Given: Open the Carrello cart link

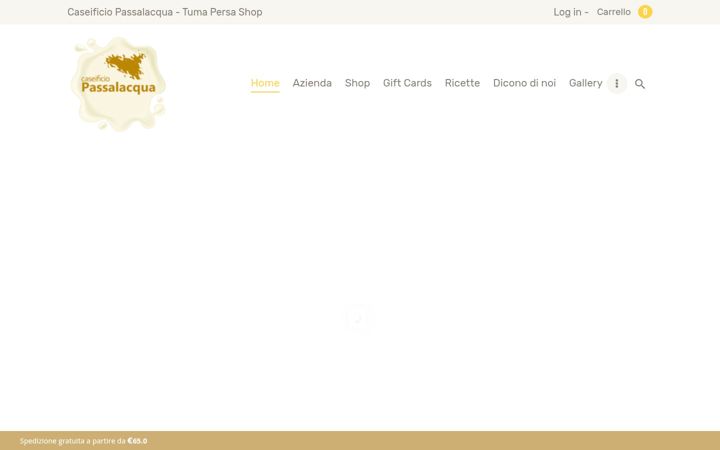Looking at the screenshot, I should pyautogui.click(x=613, y=12).
